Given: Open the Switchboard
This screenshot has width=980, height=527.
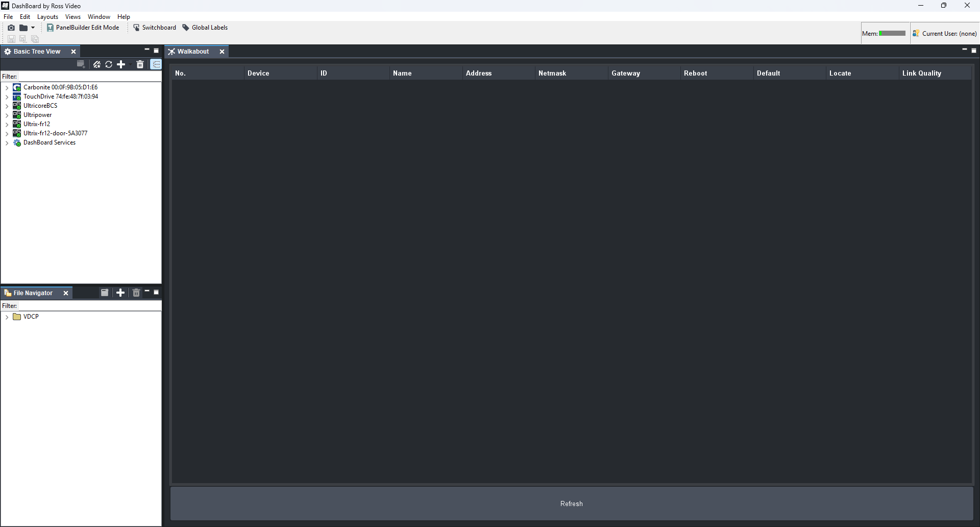Looking at the screenshot, I should [155, 28].
